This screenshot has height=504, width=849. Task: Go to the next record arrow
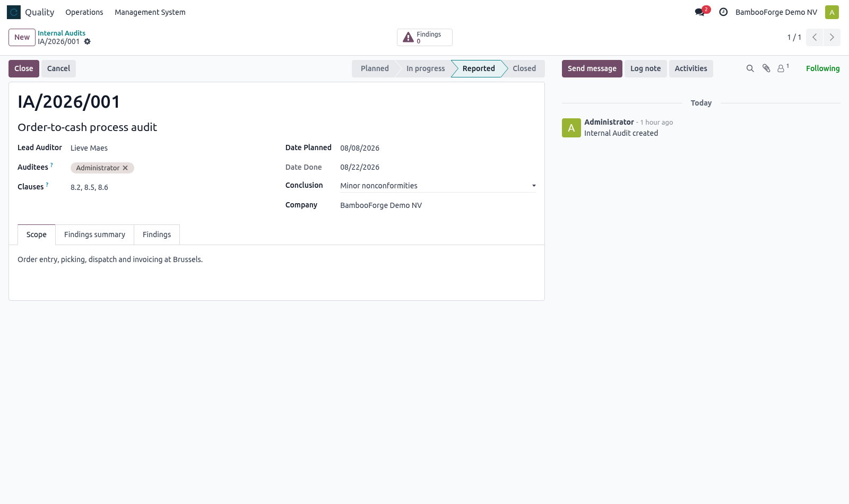click(x=832, y=37)
